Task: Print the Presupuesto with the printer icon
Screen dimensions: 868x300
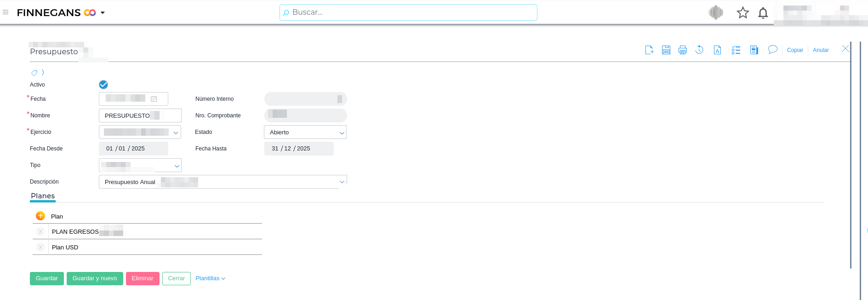Action: pos(683,50)
